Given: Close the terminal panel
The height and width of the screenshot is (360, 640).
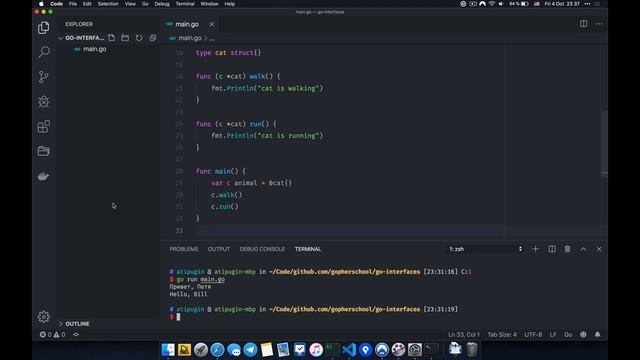Looking at the screenshot, I should (599, 249).
